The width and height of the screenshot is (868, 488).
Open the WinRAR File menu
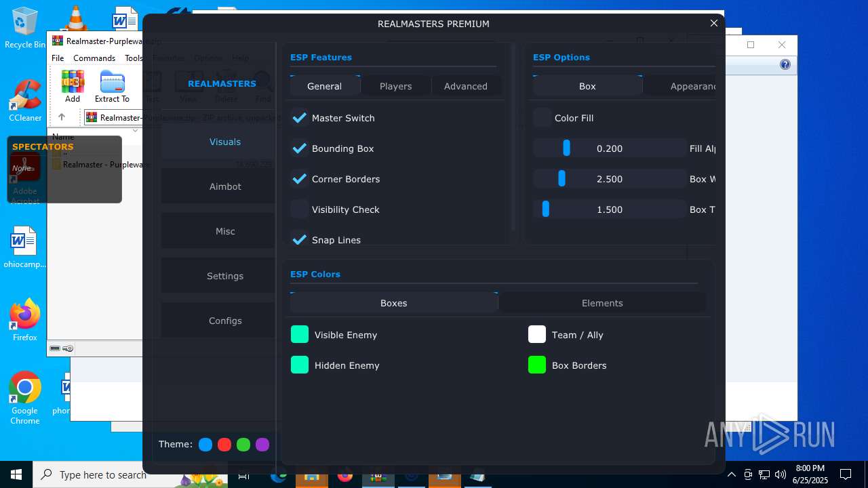click(x=58, y=58)
